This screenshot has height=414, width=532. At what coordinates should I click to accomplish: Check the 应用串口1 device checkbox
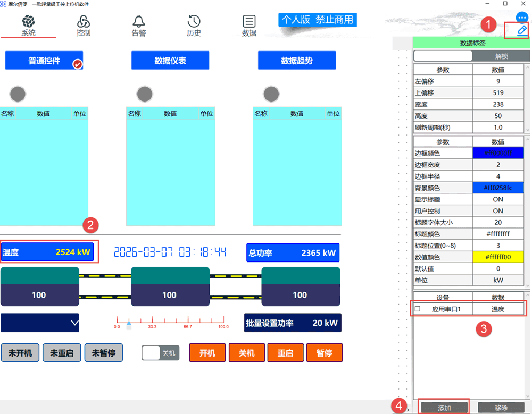point(417,309)
